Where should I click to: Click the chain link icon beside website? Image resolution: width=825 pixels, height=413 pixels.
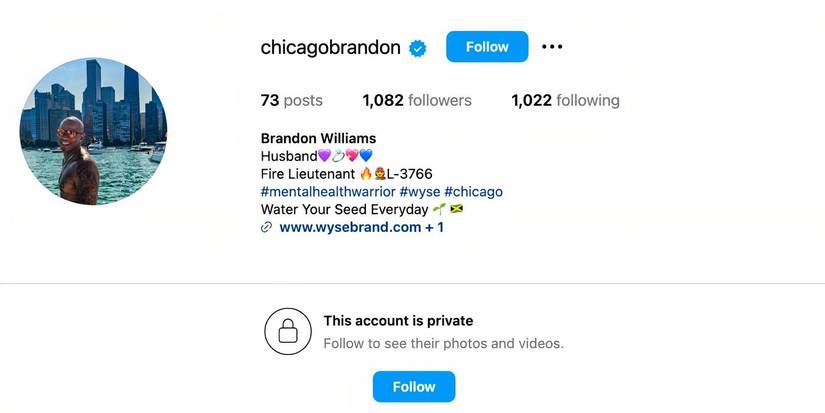(x=267, y=227)
